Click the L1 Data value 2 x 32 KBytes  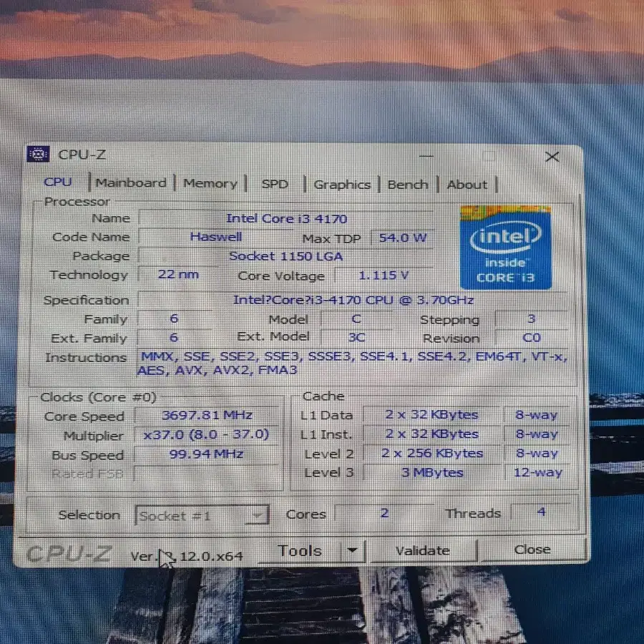[x=431, y=415]
